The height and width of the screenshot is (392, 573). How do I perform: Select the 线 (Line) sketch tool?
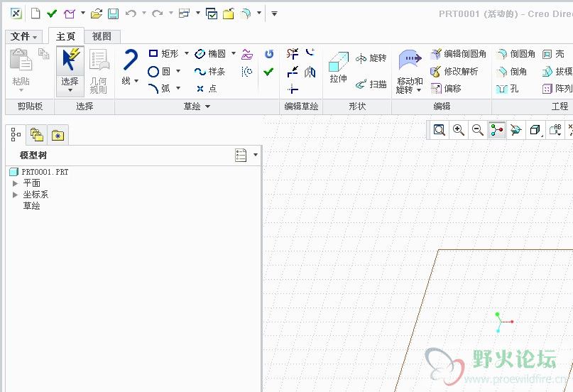point(130,60)
